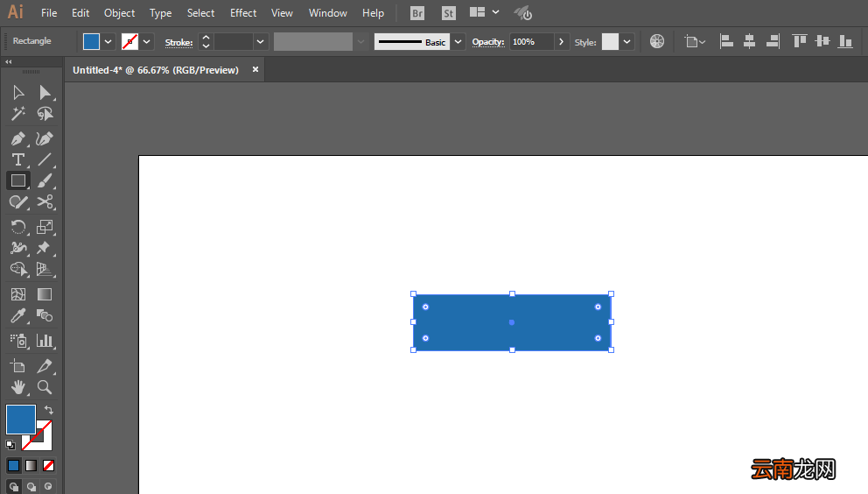Select the Pen tool
The image size is (868, 494).
coord(17,138)
